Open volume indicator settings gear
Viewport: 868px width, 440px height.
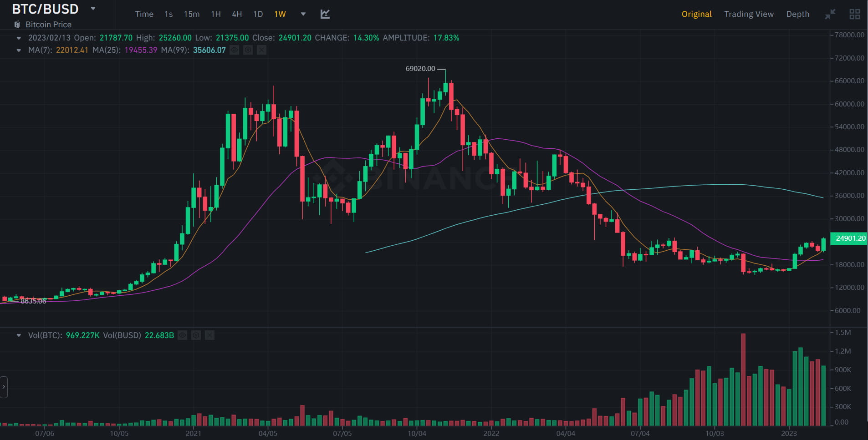point(196,335)
